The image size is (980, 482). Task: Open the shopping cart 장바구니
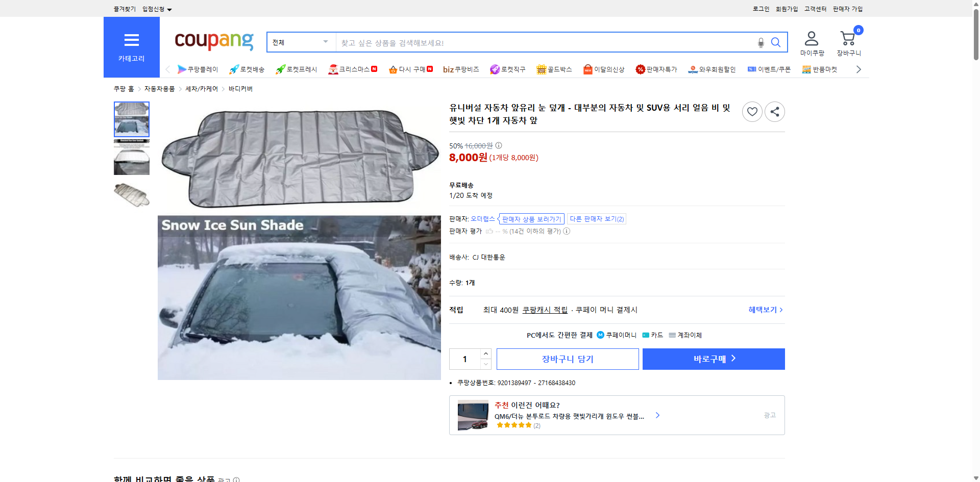point(847,38)
